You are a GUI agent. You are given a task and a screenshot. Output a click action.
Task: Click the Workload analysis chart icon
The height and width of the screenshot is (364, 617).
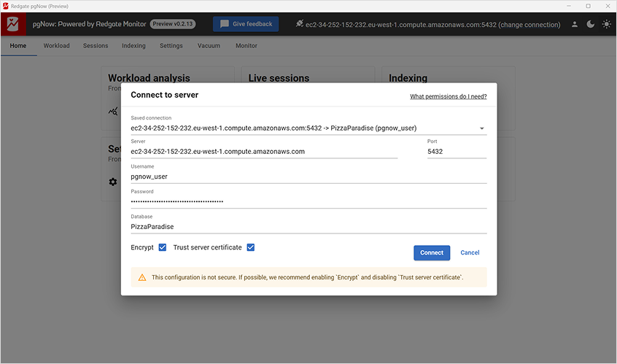point(113,112)
